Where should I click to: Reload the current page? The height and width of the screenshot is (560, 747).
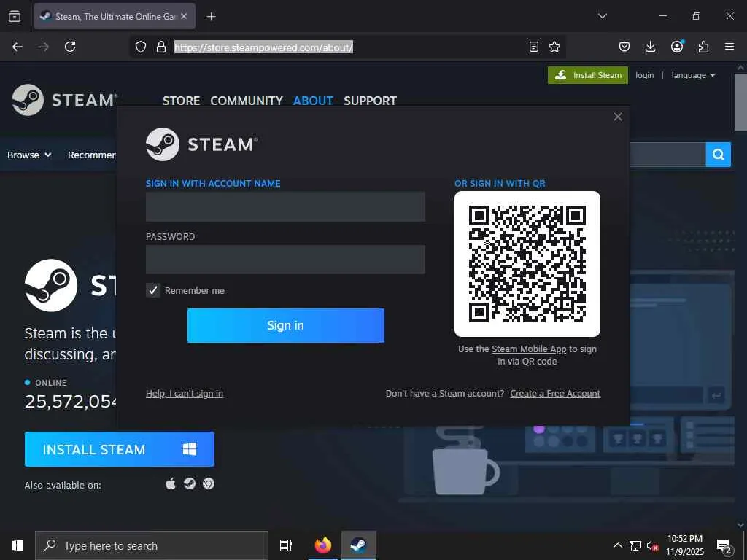pyautogui.click(x=70, y=47)
